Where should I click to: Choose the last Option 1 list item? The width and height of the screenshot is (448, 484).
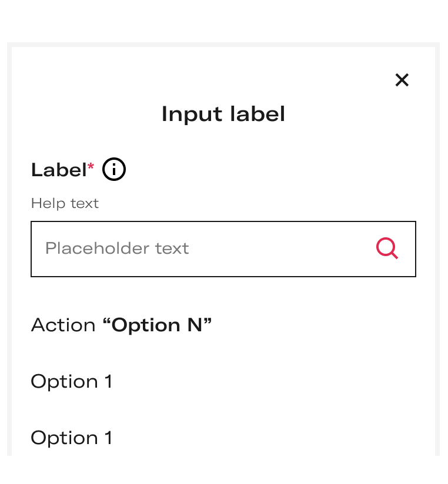coord(223,438)
